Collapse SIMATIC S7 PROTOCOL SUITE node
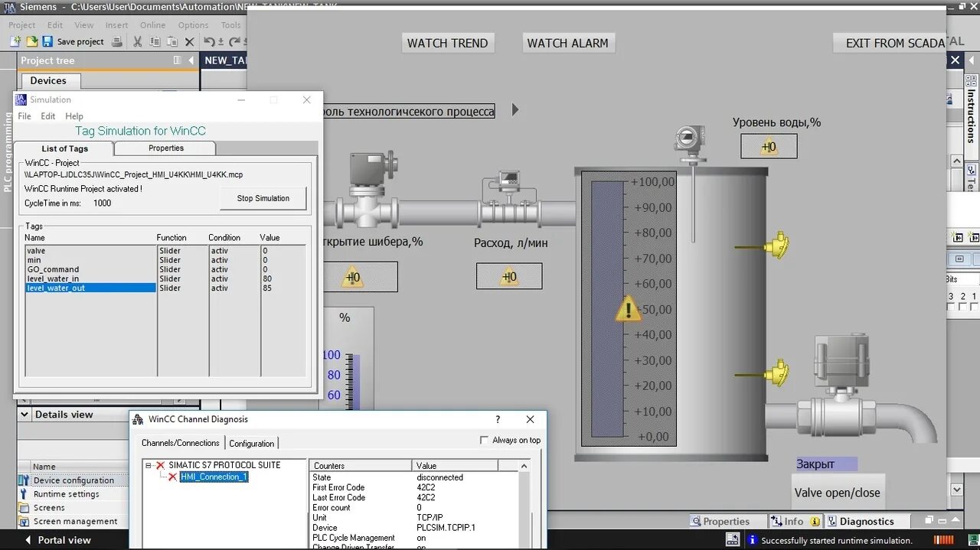 pyautogui.click(x=149, y=465)
